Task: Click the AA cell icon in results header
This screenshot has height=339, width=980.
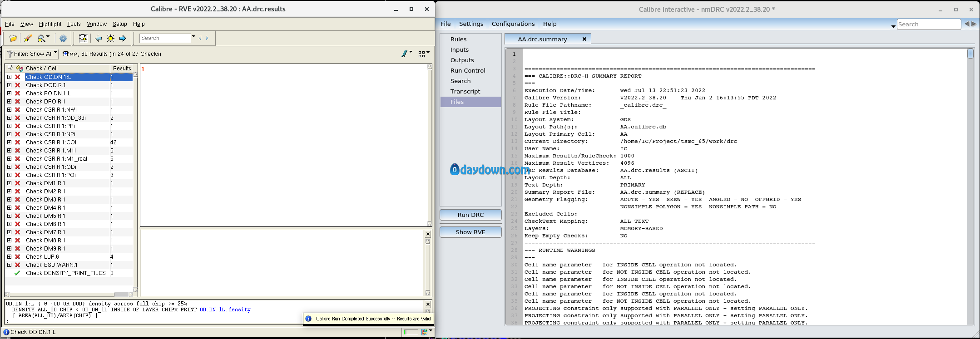Action: pos(65,54)
